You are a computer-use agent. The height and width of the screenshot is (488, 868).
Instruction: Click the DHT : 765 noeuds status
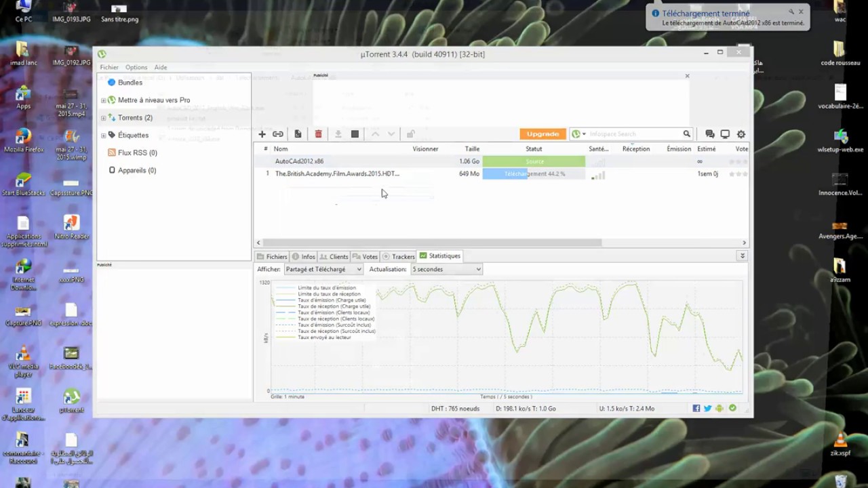coord(455,409)
